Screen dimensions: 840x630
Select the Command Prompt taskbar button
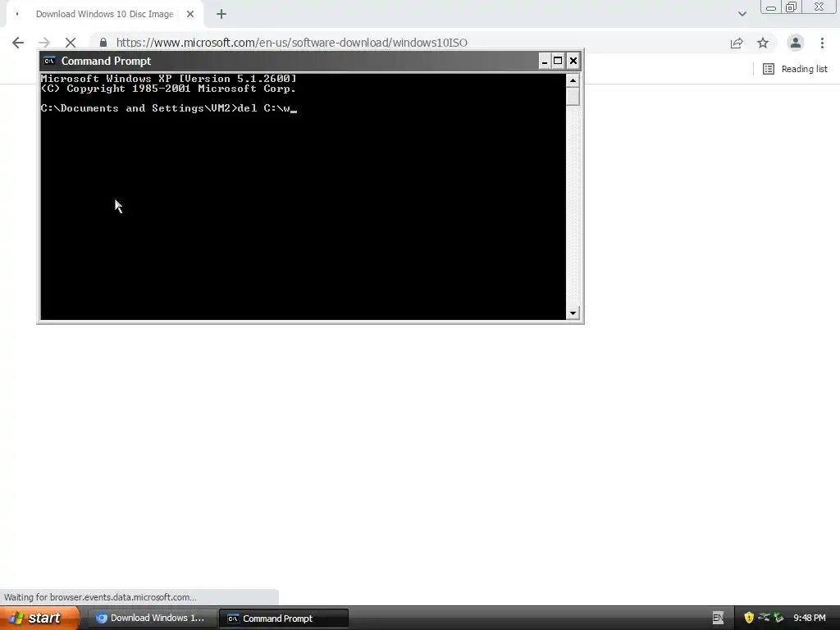284,619
